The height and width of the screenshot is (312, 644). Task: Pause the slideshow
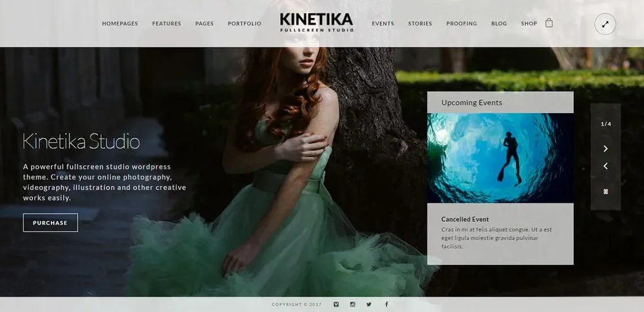click(605, 192)
